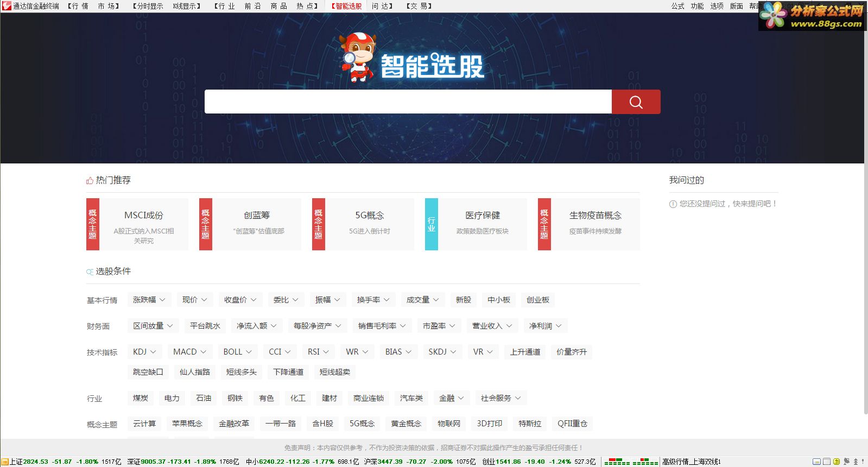Switch to K线显示 view

185,6
